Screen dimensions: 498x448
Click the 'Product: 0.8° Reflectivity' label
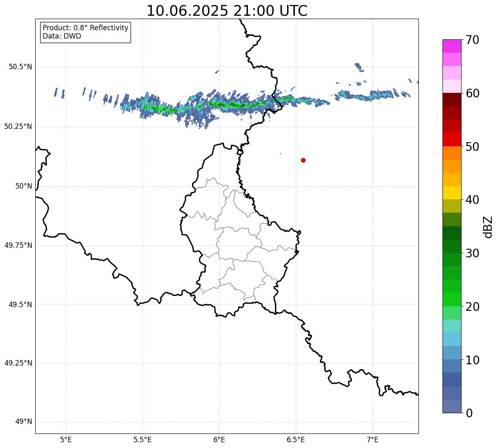pos(86,28)
